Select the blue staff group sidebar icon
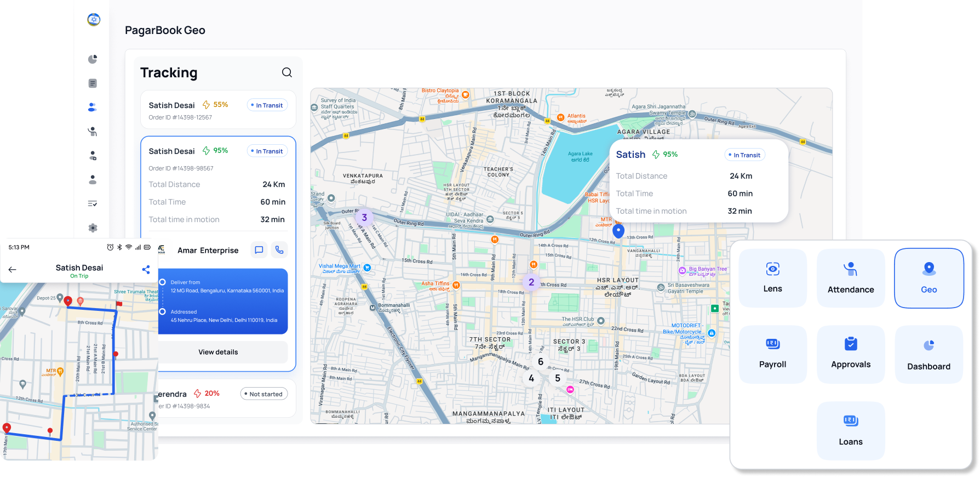The height and width of the screenshot is (477, 980). [x=93, y=107]
